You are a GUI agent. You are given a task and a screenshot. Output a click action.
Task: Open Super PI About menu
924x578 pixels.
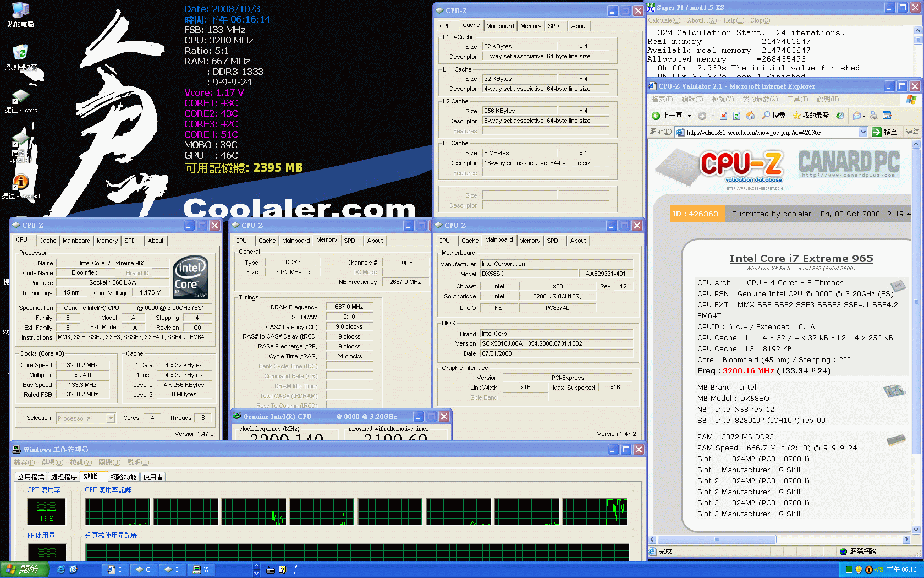(x=702, y=20)
